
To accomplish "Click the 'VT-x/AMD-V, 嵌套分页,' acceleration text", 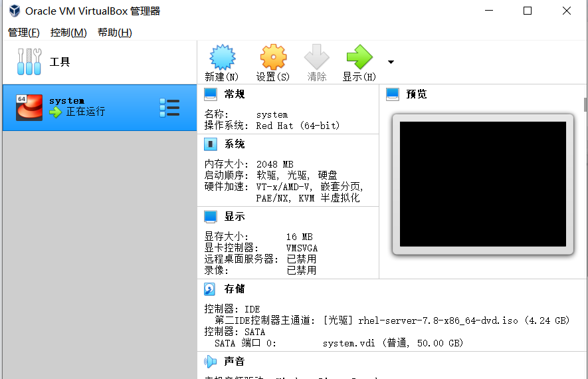I will pyautogui.click(x=310, y=186).
